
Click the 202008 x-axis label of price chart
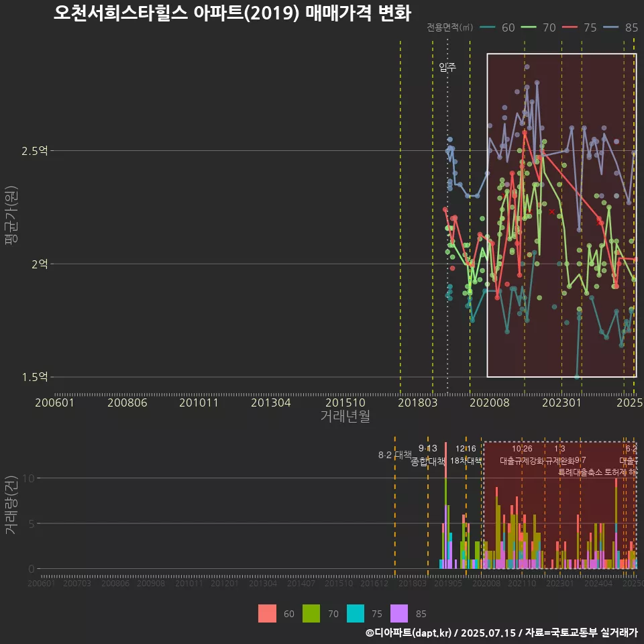click(490, 402)
